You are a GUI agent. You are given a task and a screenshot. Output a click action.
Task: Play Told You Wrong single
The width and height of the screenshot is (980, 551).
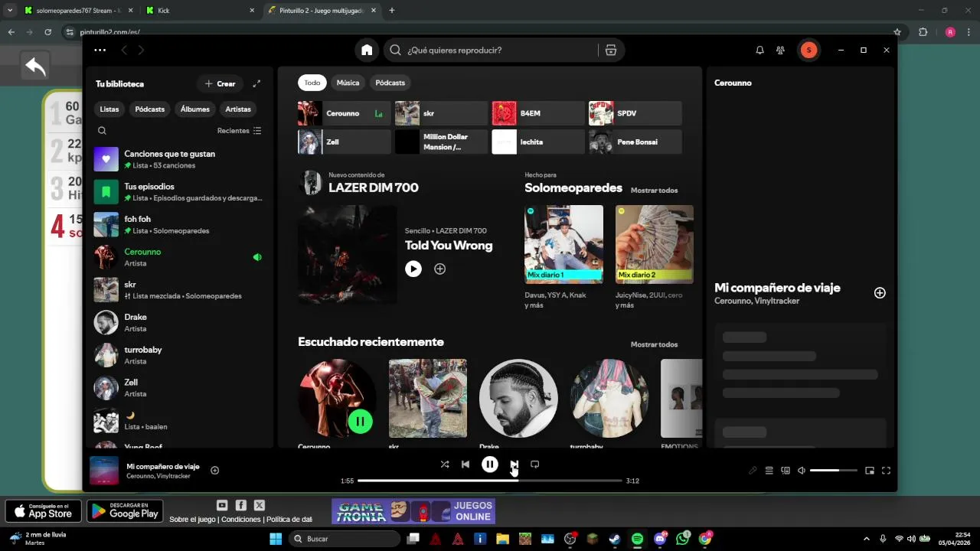(413, 269)
